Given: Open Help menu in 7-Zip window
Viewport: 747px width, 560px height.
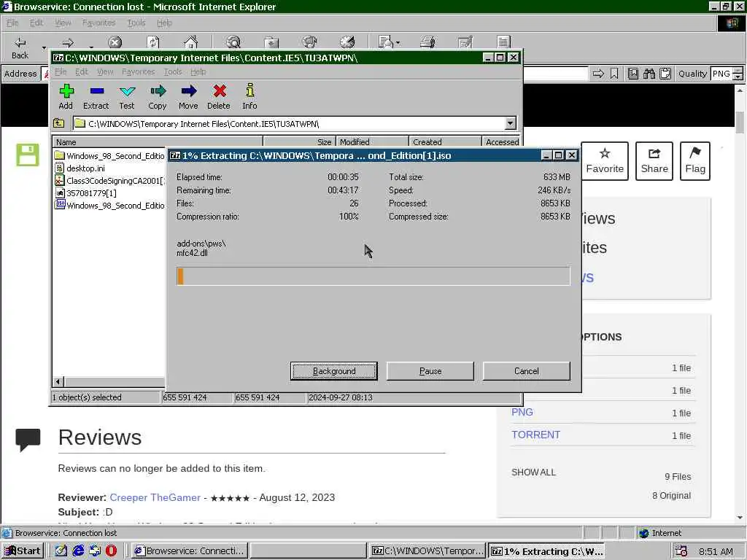Looking at the screenshot, I should [198, 72].
